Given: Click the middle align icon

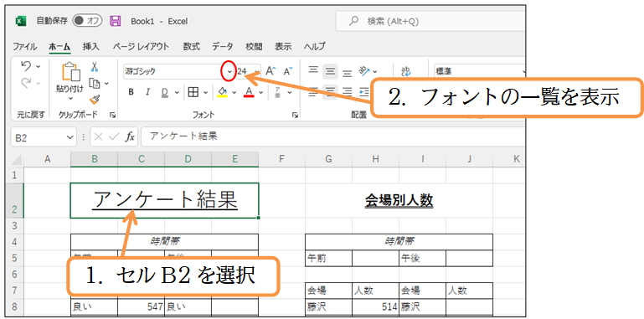Looking at the screenshot, I should 330,71.
